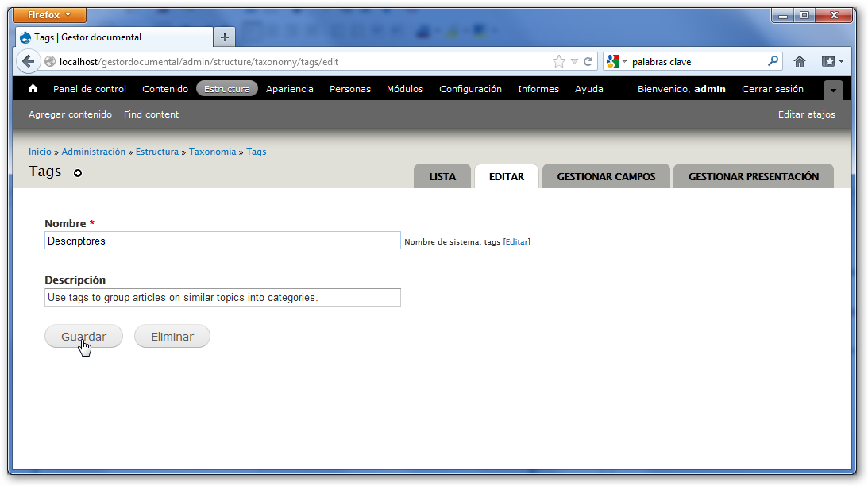The width and height of the screenshot is (868, 486).
Task: Expand the bookmarks menu button
Action: [832, 61]
